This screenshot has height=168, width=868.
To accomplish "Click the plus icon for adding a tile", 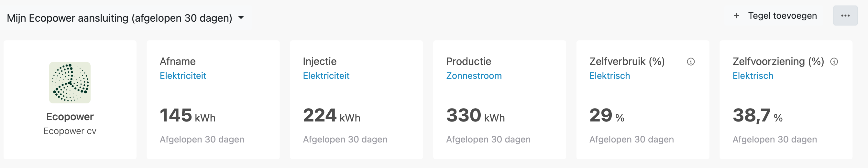I will (x=737, y=16).
